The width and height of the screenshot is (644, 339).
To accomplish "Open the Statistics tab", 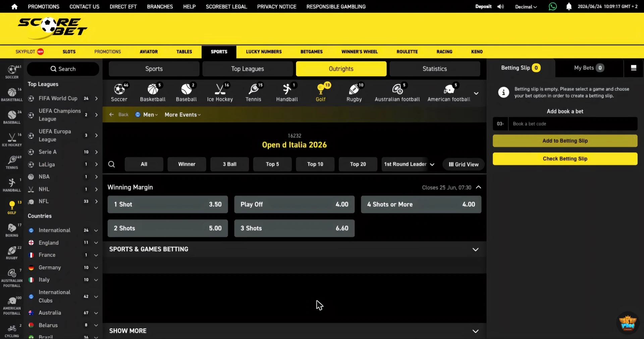I will pos(435,69).
